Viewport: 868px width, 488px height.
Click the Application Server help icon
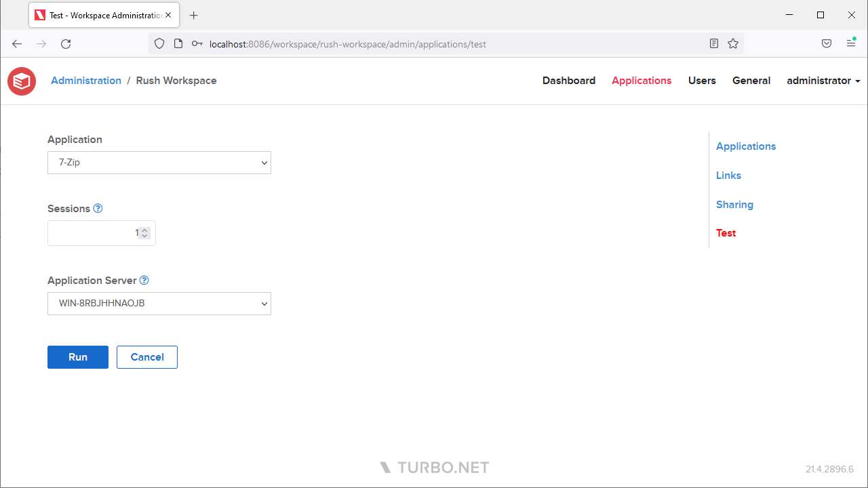pos(144,281)
